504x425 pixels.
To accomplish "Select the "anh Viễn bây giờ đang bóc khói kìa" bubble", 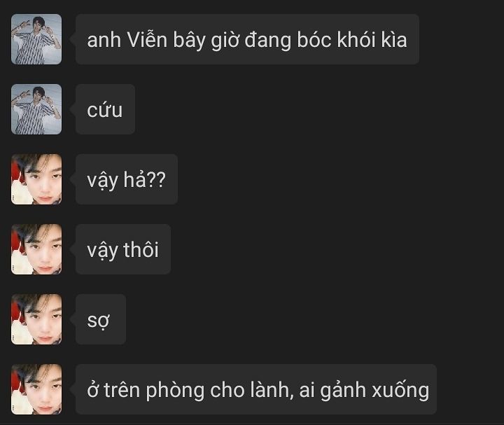I will coord(247,39).
